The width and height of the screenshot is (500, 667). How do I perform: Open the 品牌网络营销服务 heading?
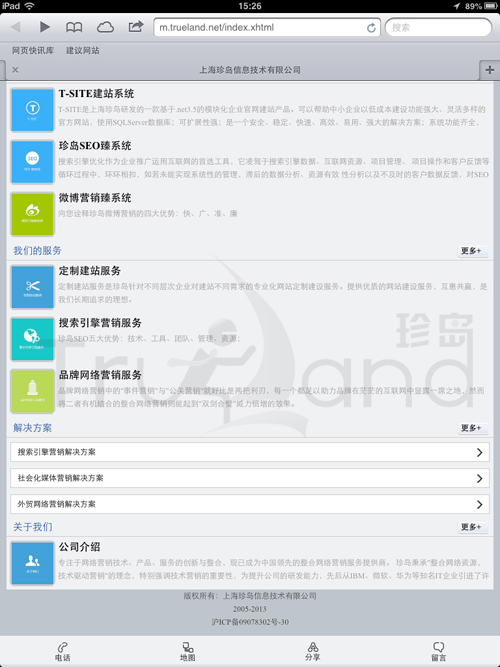100,375
